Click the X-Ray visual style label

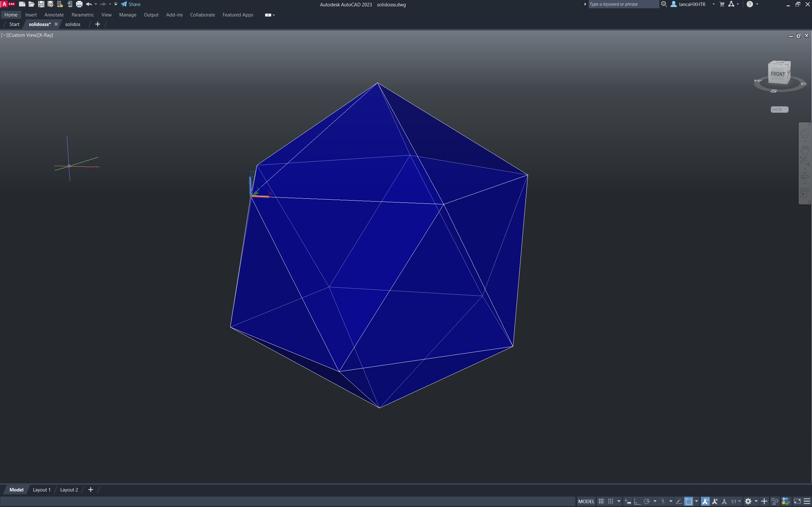[46, 35]
